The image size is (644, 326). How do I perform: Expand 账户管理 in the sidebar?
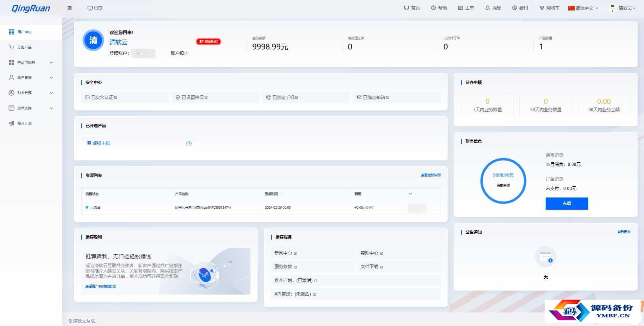(x=31, y=77)
